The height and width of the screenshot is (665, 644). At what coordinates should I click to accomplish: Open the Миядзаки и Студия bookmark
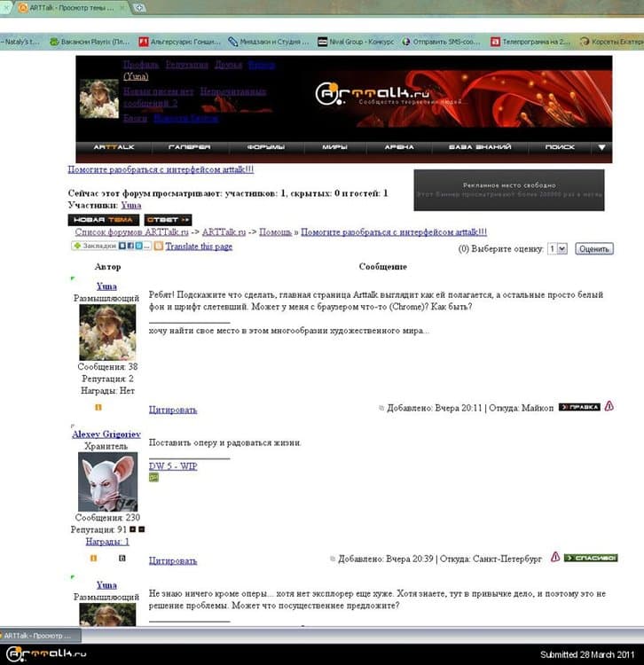(269, 42)
